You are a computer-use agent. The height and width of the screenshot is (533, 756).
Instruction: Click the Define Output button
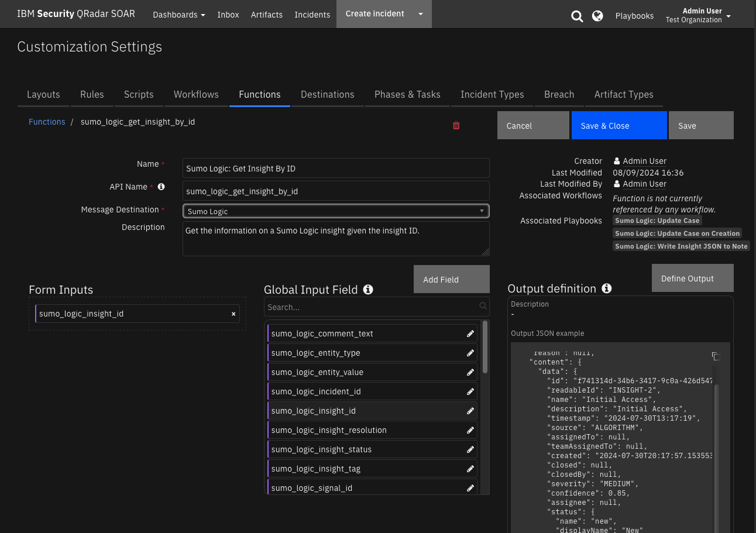coord(693,278)
